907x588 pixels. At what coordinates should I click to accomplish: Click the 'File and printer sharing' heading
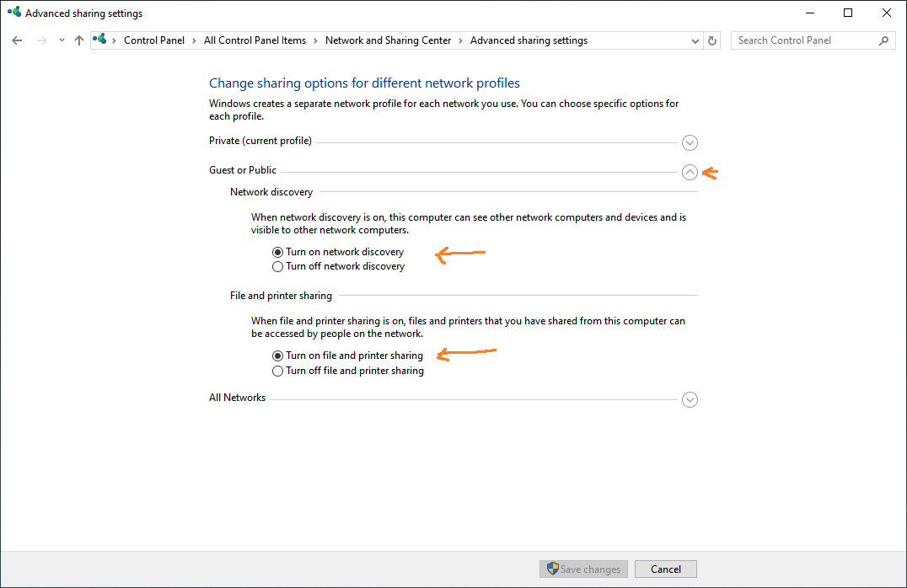(282, 296)
